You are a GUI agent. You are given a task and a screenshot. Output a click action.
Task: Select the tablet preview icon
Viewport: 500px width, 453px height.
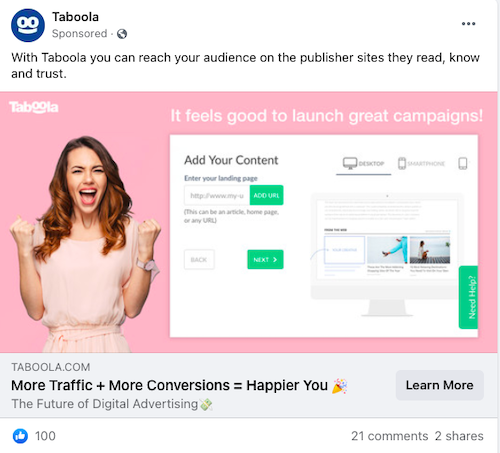pyautogui.click(x=463, y=163)
